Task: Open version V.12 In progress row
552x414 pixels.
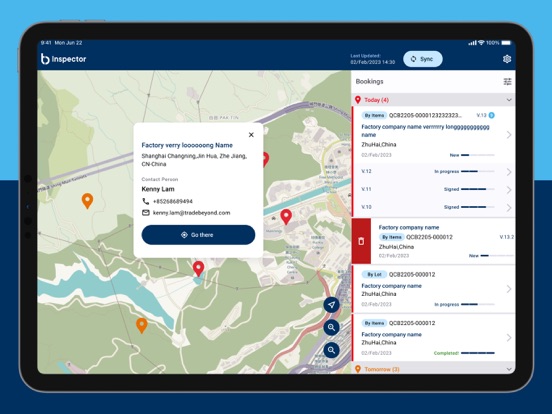Action: pos(434,171)
